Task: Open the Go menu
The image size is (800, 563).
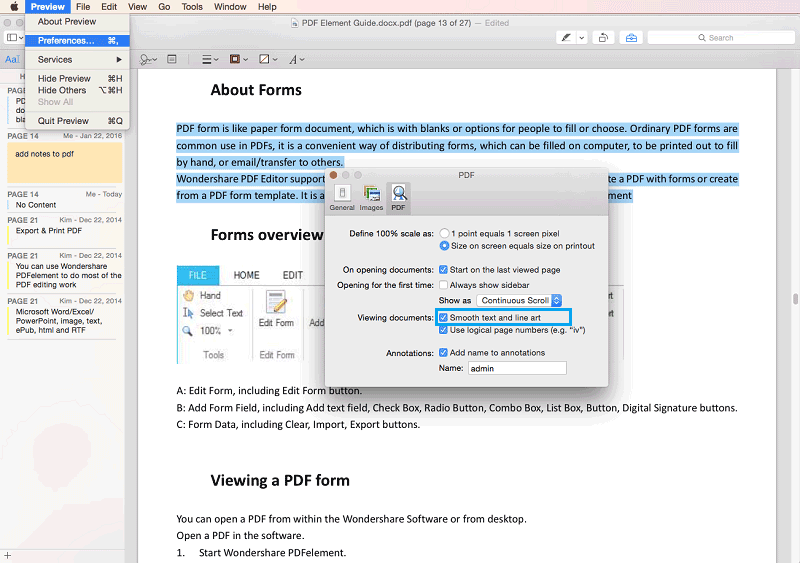Action: tap(164, 7)
